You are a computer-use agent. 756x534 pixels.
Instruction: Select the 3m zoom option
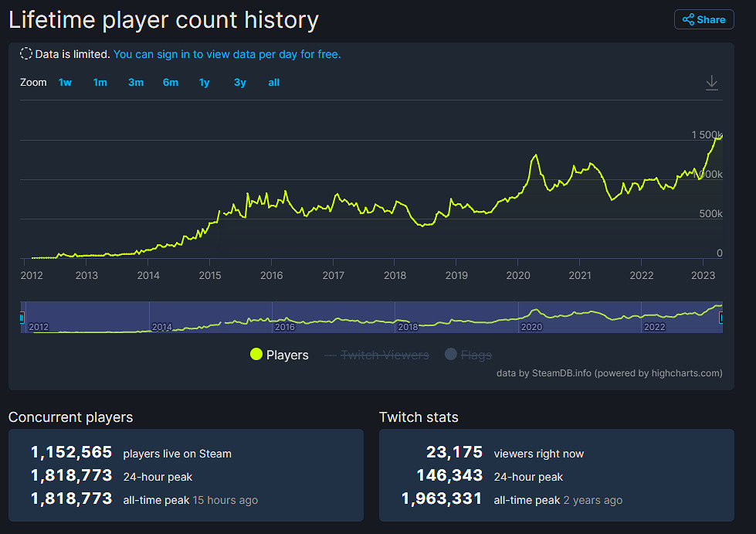coord(136,83)
